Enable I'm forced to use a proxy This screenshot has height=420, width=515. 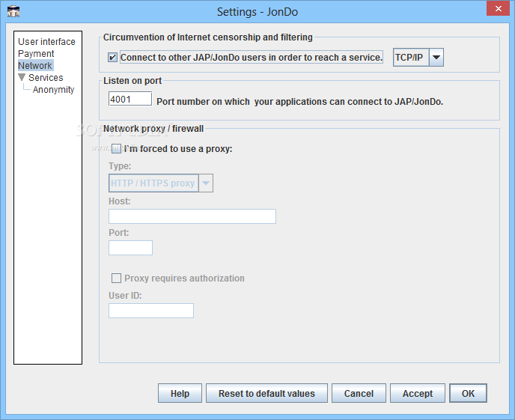pos(116,149)
